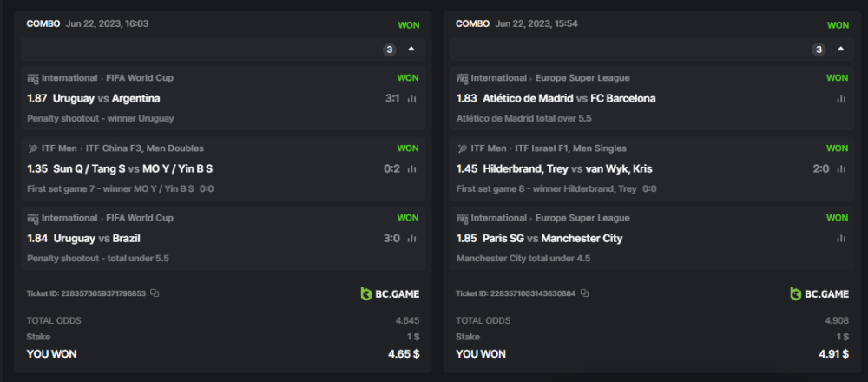Image resolution: width=868 pixels, height=382 pixels.
Task: Open stats icon for Paris SG match
Action: click(x=841, y=239)
